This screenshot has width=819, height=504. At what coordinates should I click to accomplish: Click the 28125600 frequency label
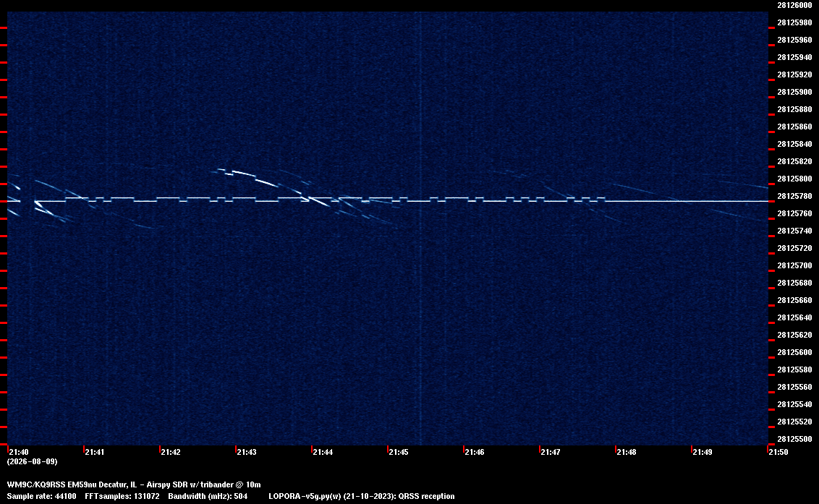click(x=794, y=352)
